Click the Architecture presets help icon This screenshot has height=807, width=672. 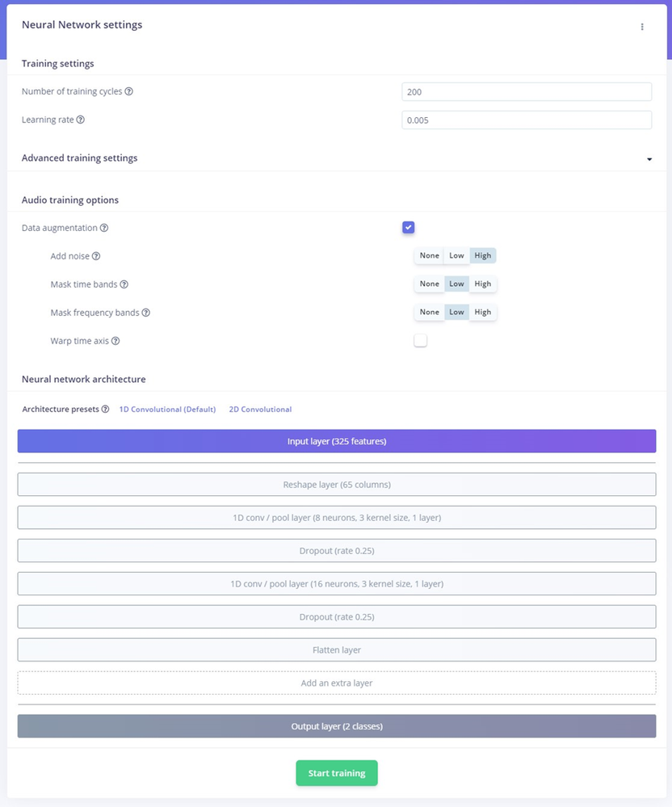click(x=105, y=410)
